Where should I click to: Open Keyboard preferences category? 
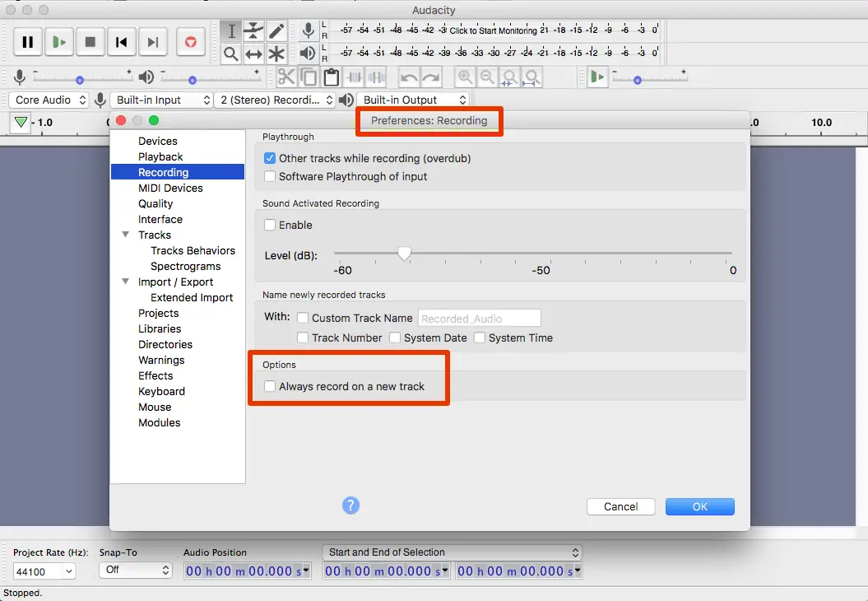[161, 391]
